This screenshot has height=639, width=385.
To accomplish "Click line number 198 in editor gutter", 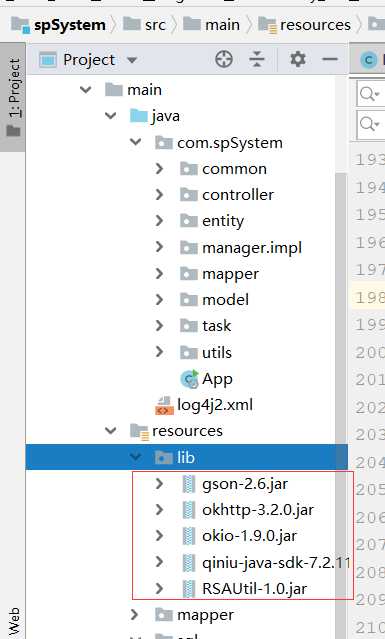I will point(370,297).
